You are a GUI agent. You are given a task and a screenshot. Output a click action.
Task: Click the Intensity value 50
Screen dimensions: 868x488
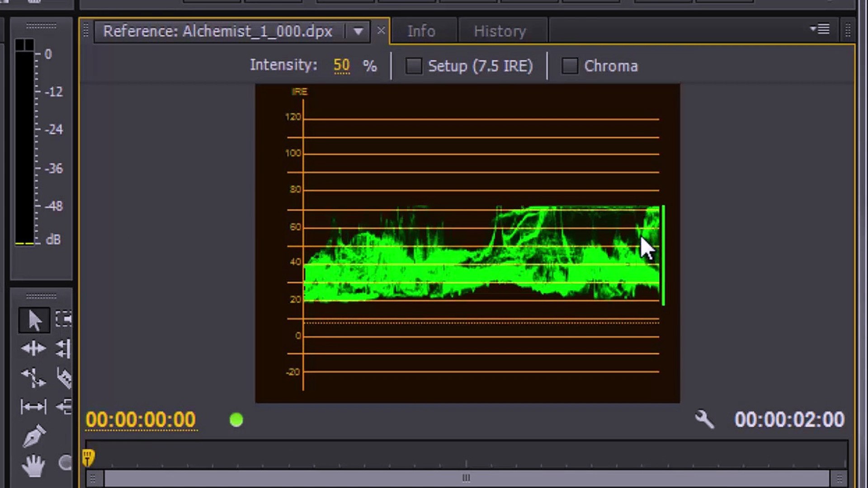pos(342,66)
